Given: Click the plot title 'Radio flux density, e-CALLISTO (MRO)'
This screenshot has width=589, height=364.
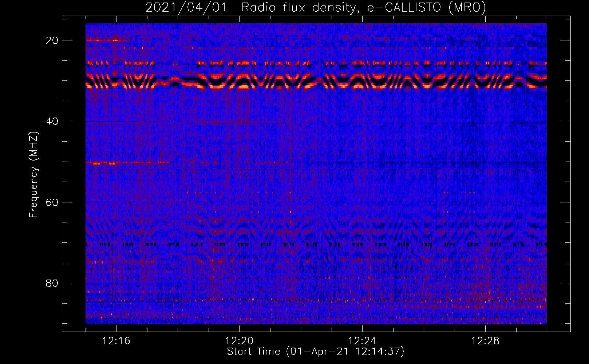Looking at the screenshot, I should (364, 7).
